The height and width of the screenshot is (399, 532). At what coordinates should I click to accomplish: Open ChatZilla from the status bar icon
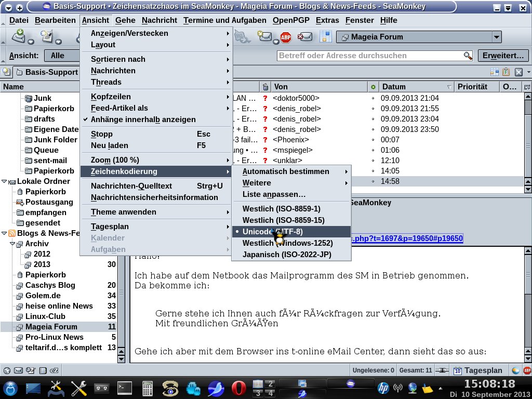tap(54, 370)
